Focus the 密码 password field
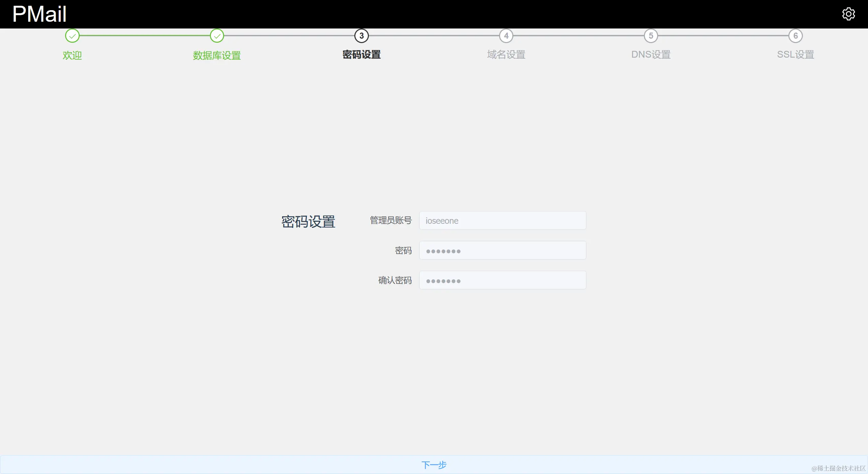The image size is (868, 474). [x=502, y=251]
